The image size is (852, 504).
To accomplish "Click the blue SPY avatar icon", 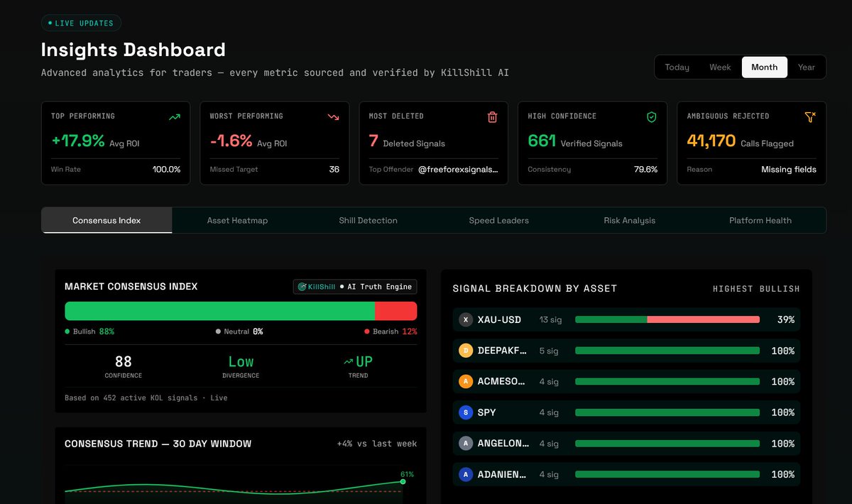I will point(466,412).
